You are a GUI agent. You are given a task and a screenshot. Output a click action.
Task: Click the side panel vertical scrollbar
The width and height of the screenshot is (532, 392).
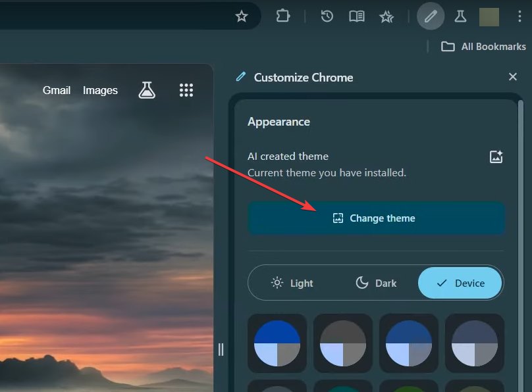(x=521, y=245)
